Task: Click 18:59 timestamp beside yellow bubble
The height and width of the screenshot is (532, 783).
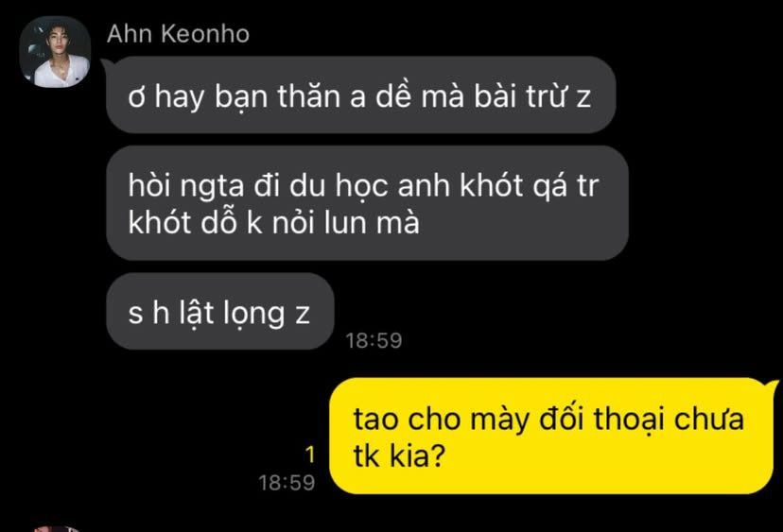Action: pos(287,483)
